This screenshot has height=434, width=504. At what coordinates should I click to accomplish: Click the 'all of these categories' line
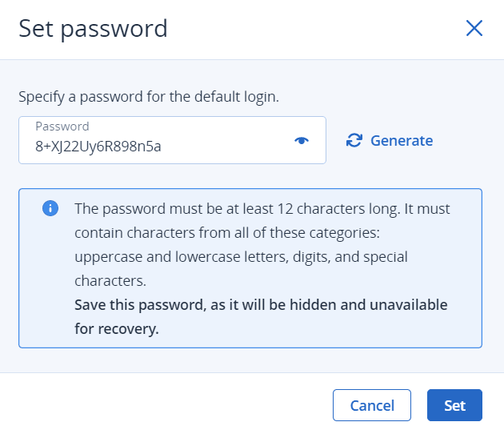(227, 233)
